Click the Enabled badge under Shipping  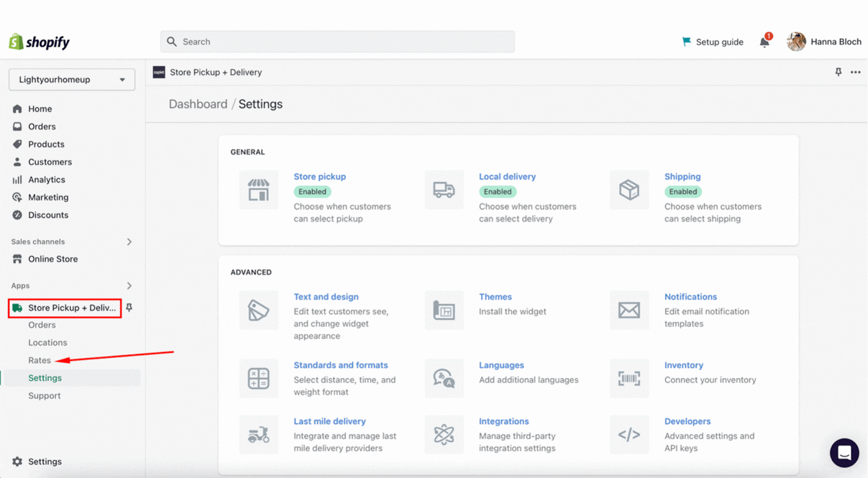[x=683, y=192]
